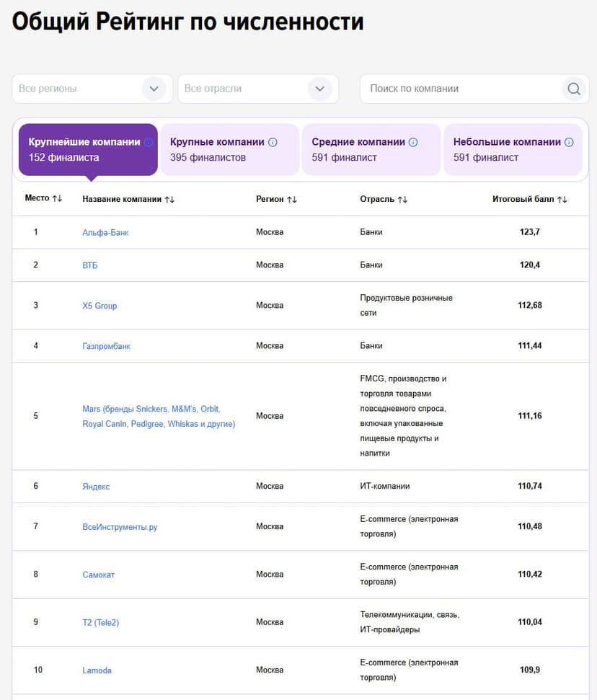
Task: Sort by Итоговый балл arrows
Action: (562, 199)
